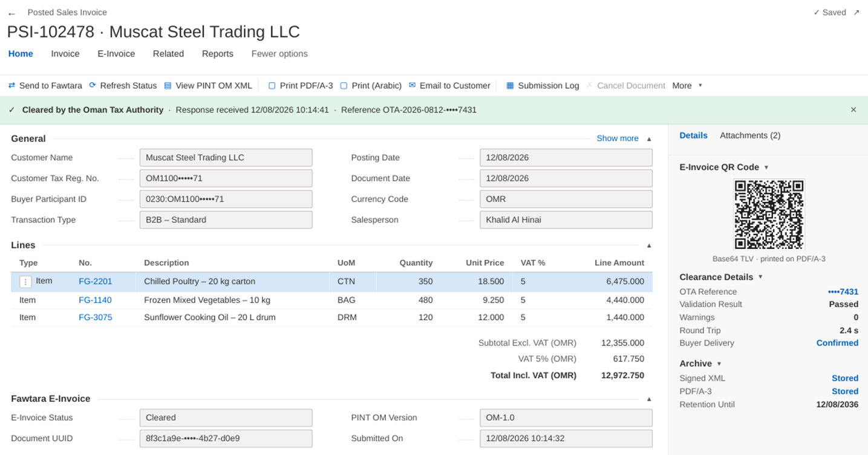This screenshot has height=455, width=868.
Task: Select the Sunflower Cooking Oil description cell
Action: click(x=210, y=317)
